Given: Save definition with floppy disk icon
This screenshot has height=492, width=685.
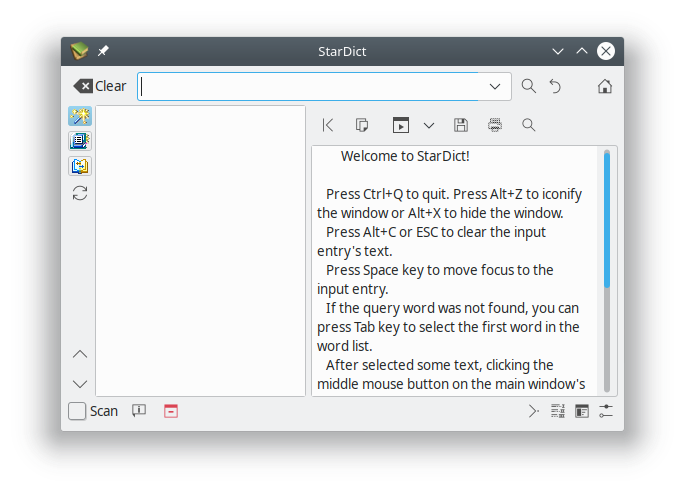Looking at the screenshot, I should 461,125.
